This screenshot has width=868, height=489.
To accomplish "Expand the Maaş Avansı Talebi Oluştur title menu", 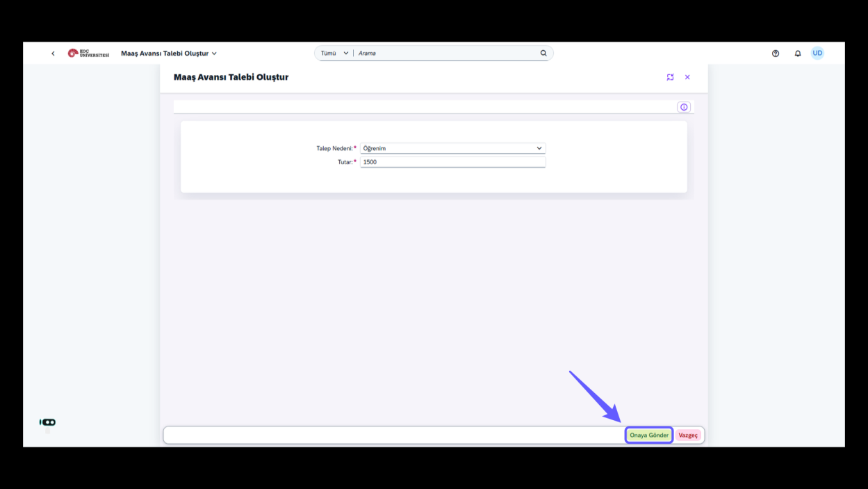I will tap(169, 54).
